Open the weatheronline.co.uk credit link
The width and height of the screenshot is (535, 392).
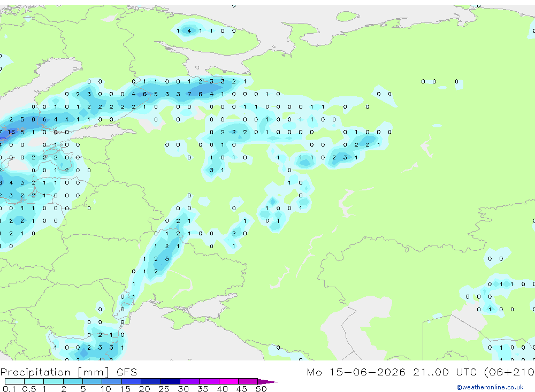[490, 387]
